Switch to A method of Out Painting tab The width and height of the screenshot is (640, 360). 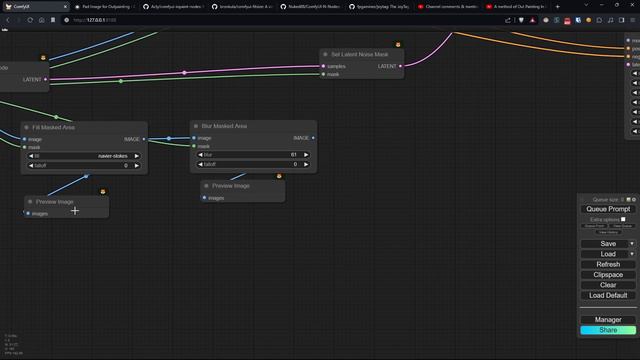pos(517,7)
